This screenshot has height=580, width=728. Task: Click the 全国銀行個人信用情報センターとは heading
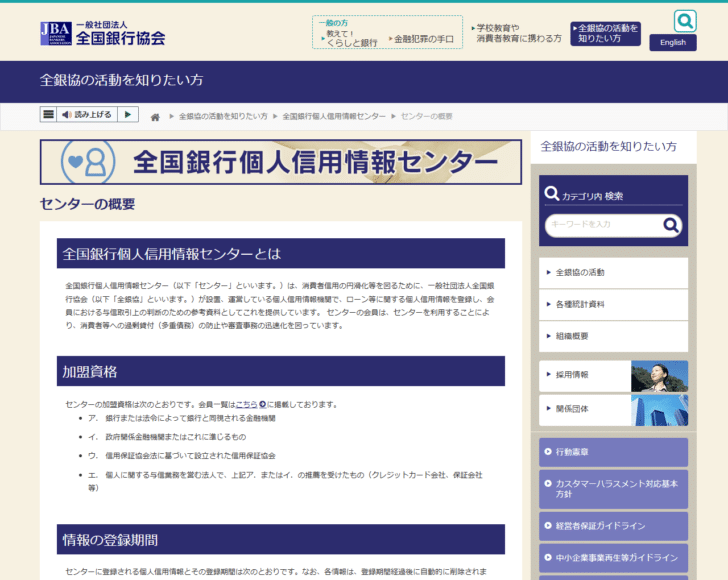(x=281, y=254)
